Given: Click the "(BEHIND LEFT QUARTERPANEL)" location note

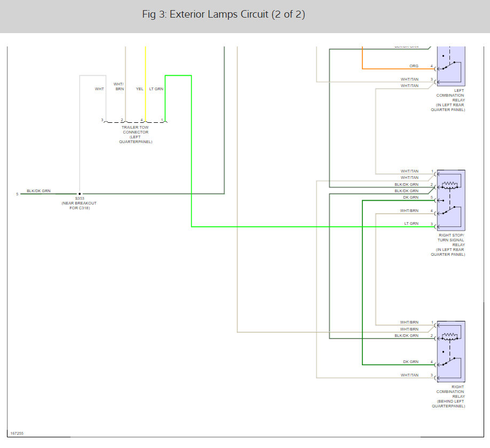Looking at the screenshot, I should [448, 404].
